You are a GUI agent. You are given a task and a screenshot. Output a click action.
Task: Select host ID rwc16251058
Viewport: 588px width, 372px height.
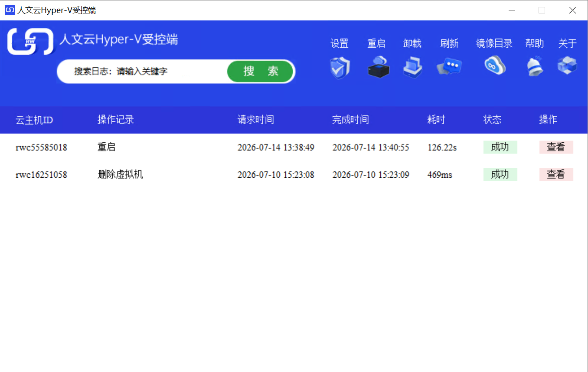point(41,175)
